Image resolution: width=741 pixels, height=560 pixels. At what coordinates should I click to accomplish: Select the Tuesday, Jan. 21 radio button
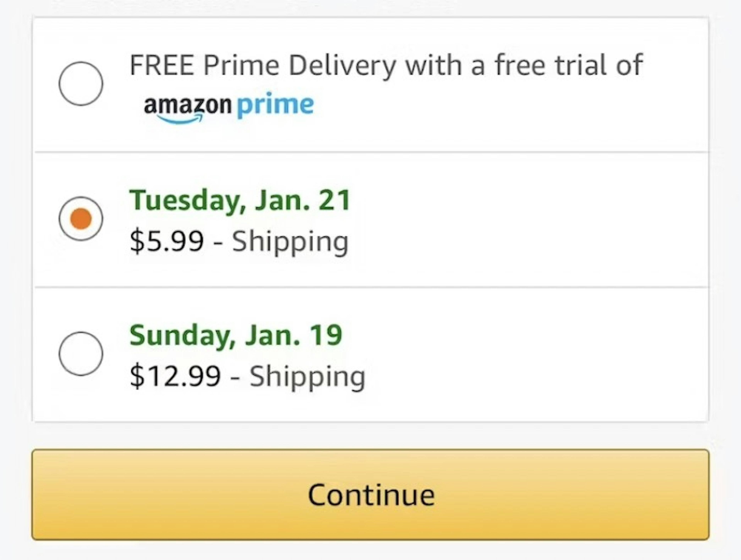click(81, 219)
